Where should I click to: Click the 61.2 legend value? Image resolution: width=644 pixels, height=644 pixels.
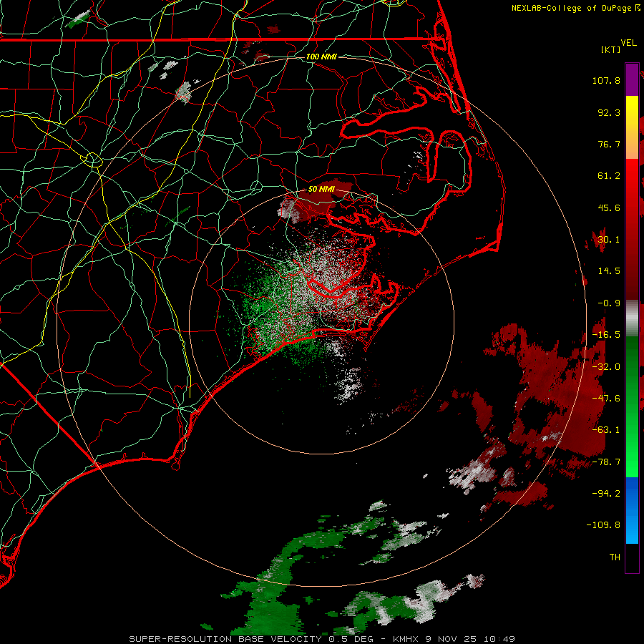(609, 176)
